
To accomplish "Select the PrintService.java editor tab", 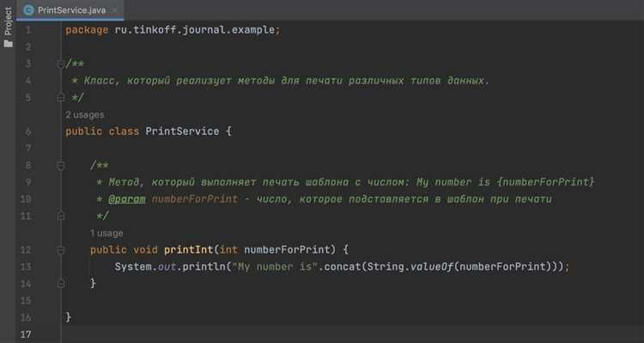I will 70,10.
